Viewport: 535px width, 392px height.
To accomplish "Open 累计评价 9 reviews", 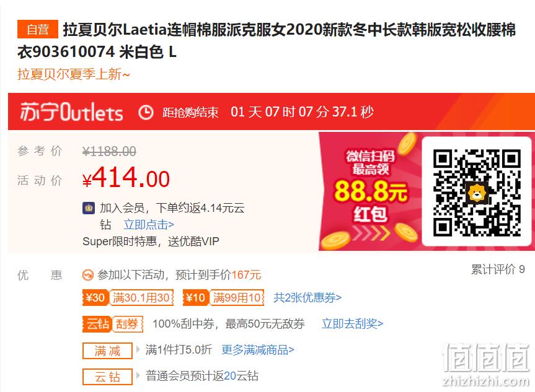I will coord(498,269).
